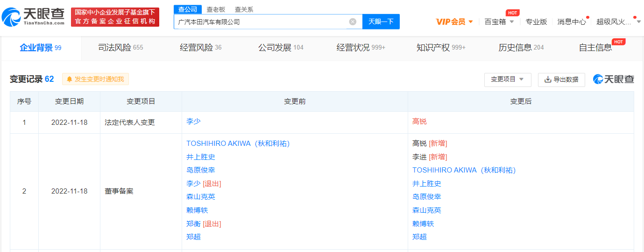Click the 天眼一下 search button

(x=381, y=22)
